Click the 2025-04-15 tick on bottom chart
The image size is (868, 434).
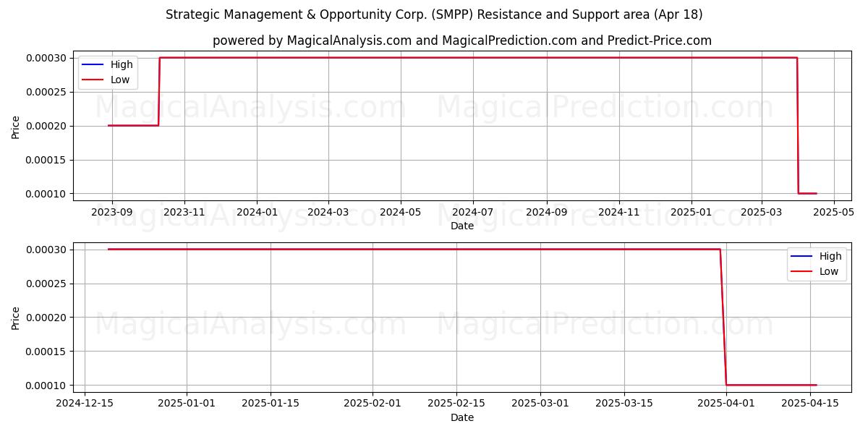point(809,404)
